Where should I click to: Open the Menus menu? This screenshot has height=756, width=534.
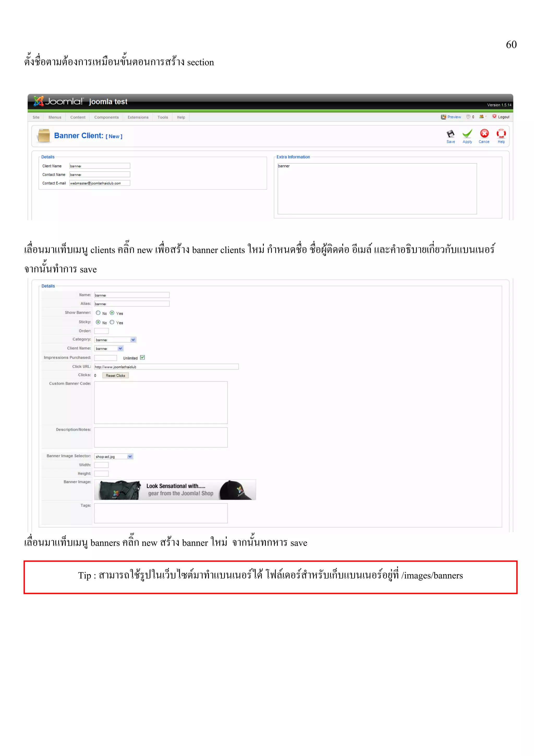pos(54,117)
